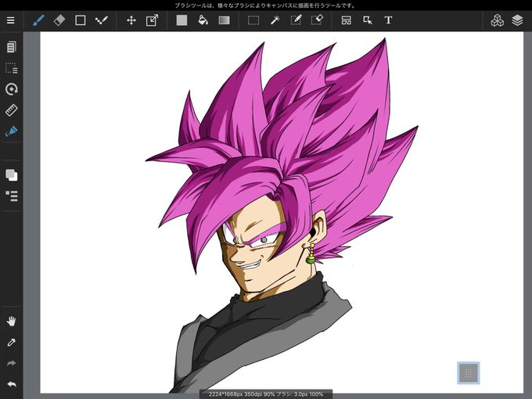Select the Transform tool
This screenshot has width=532, height=399.
coord(152,20)
